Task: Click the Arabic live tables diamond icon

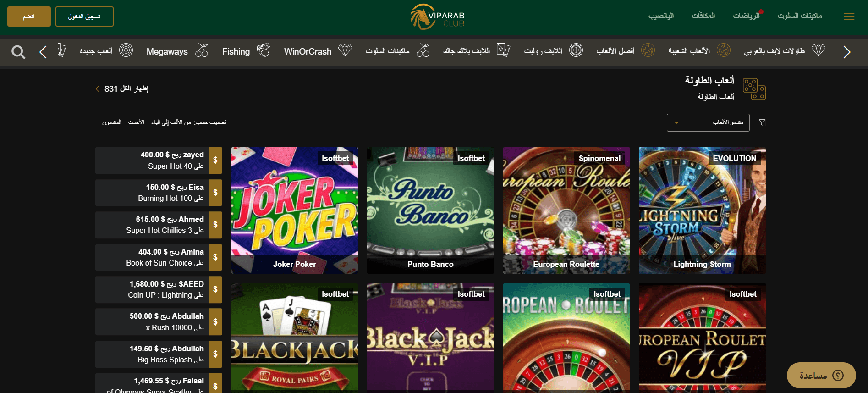Action: 819,50
